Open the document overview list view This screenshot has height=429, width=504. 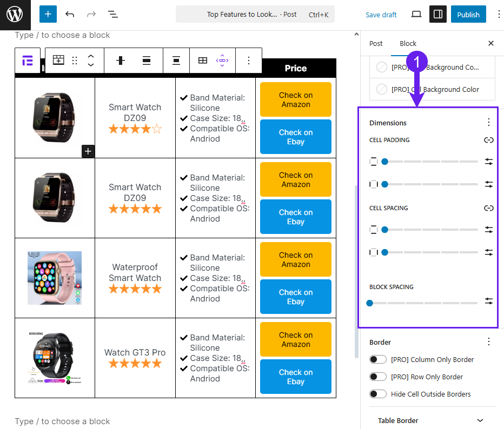(113, 14)
